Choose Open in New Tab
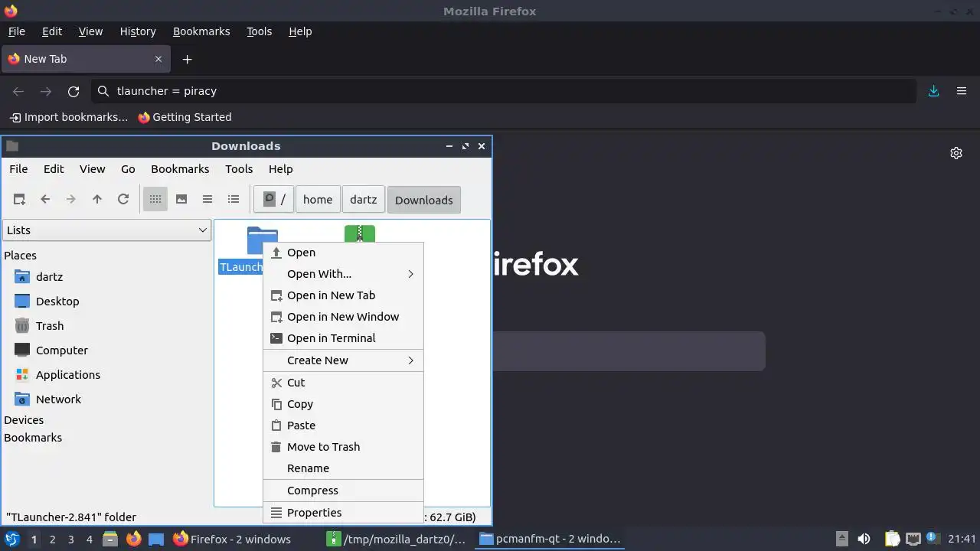The image size is (980, 551). point(343,295)
